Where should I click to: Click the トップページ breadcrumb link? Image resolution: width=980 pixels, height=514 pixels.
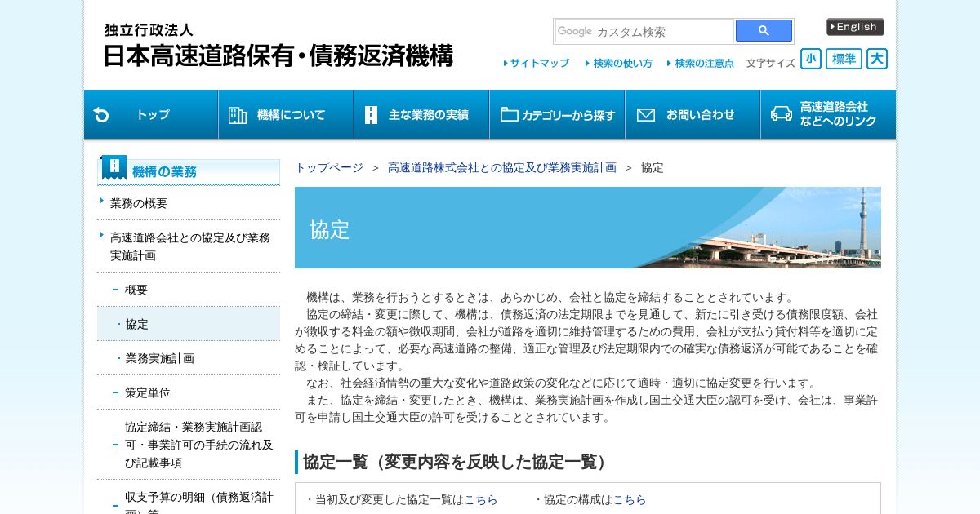click(x=329, y=167)
